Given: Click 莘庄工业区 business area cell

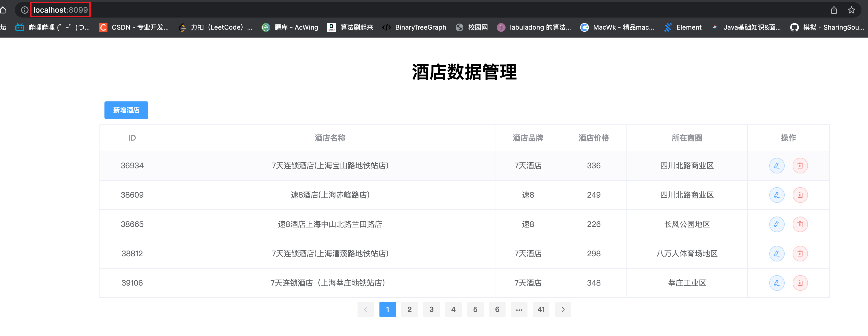Looking at the screenshot, I should 687,283.
